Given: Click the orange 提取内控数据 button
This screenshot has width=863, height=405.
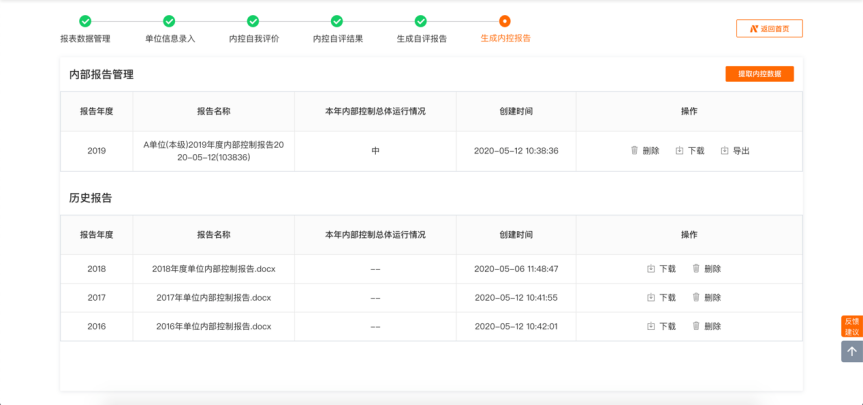Looking at the screenshot, I should pos(759,74).
